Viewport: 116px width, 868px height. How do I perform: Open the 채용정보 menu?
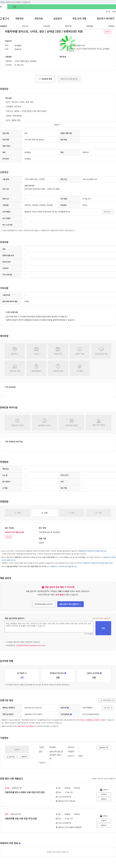click(x=20, y=19)
